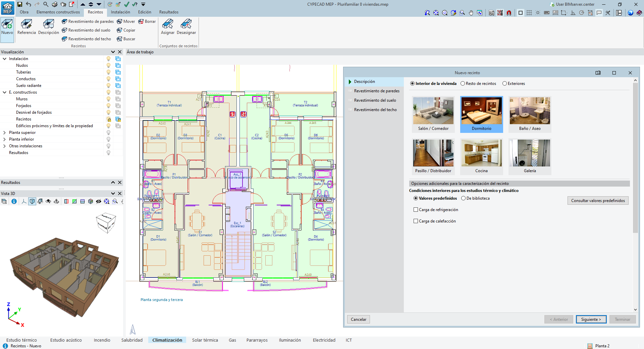Enable the Carga de refrigeración checkbox
Viewport: 644px width, 349px height.
click(416, 210)
